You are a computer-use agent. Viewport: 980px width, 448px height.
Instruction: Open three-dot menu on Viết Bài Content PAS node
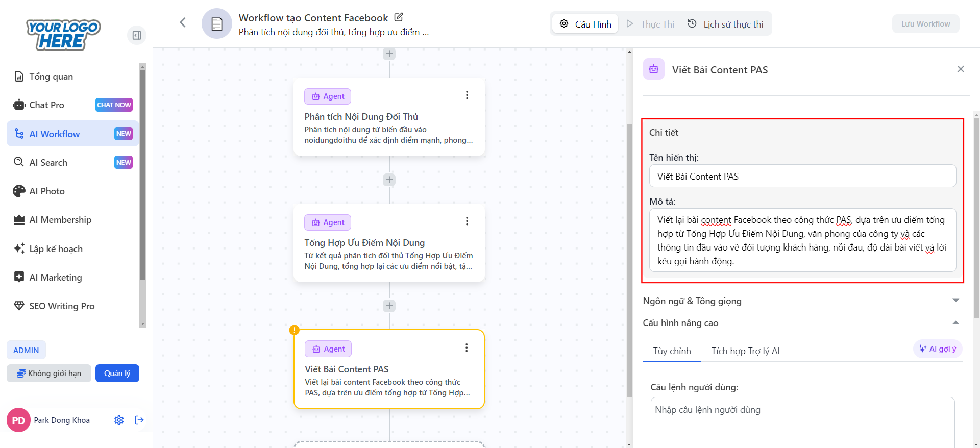[466, 348]
